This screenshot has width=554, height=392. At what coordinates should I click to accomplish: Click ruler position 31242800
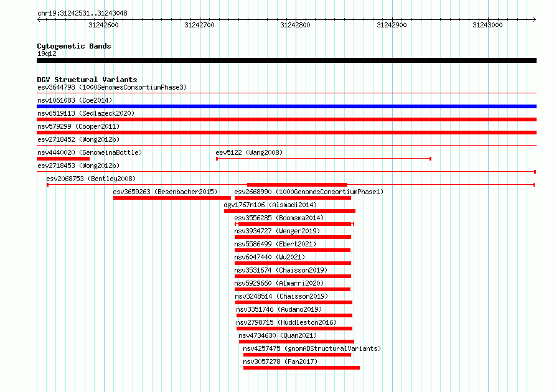click(x=296, y=25)
